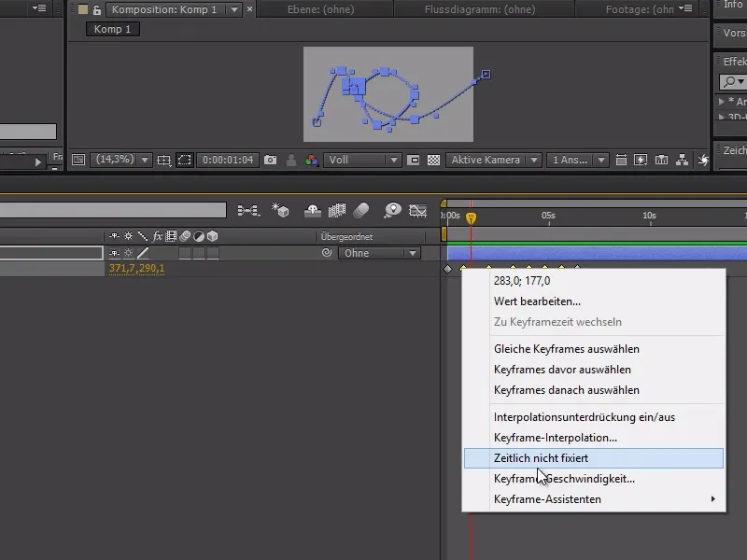Click the parent pick whip spiral icon
Viewport: 747px width, 560px height.
(327, 253)
